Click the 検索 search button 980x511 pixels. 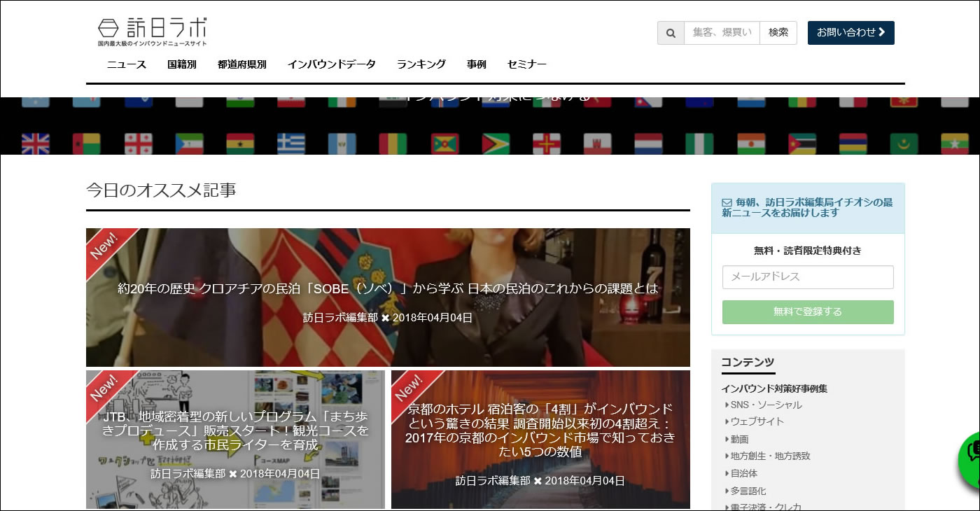coord(778,33)
